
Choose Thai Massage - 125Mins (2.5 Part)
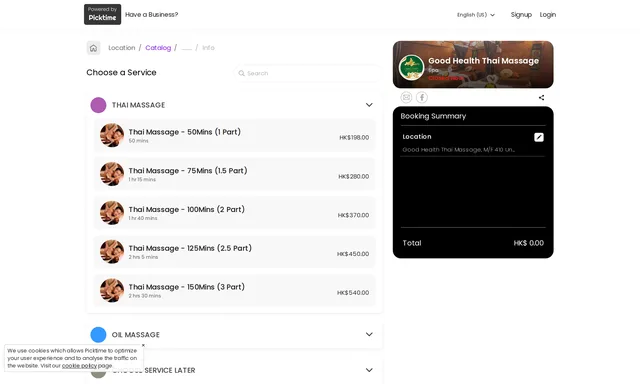[x=234, y=252]
